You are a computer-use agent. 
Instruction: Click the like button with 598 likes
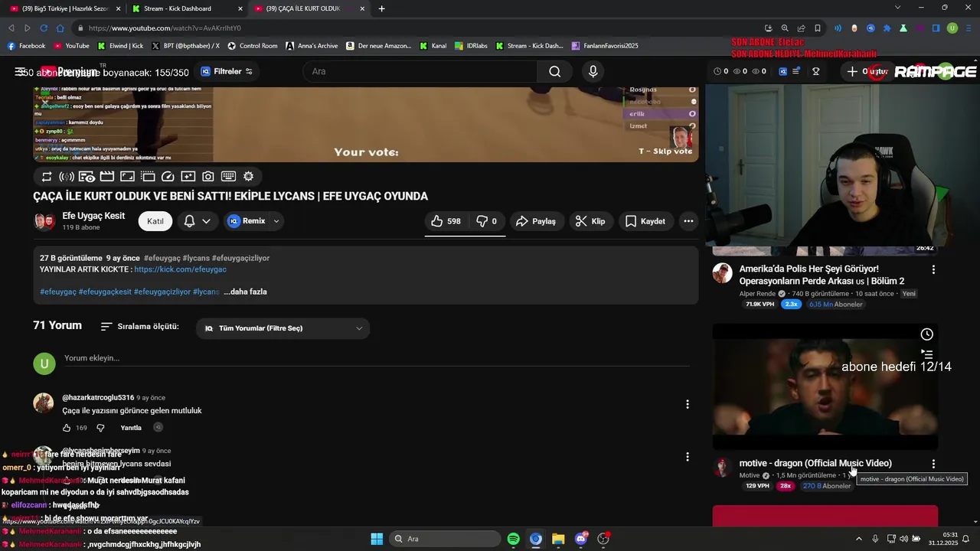pyautogui.click(x=446, y=221)
